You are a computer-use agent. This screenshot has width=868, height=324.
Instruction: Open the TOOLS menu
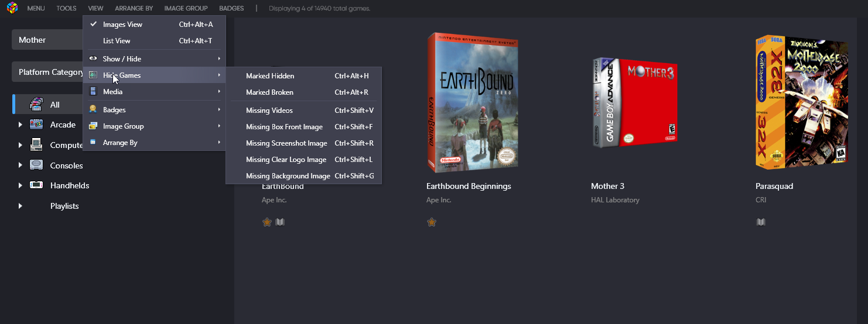66,8
